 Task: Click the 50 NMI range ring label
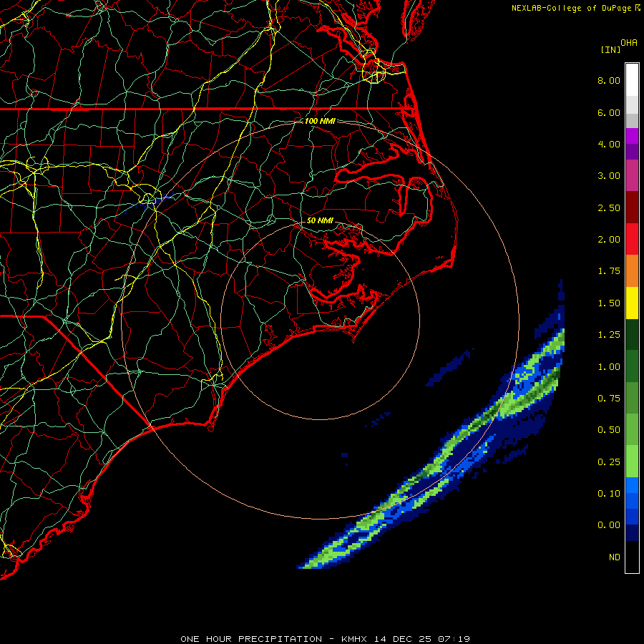click(320, 220)
